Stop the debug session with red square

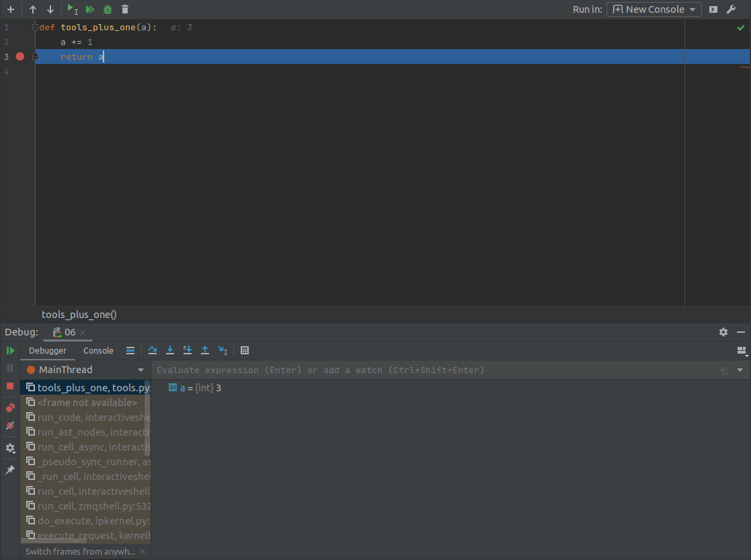[x=10, y=386]
